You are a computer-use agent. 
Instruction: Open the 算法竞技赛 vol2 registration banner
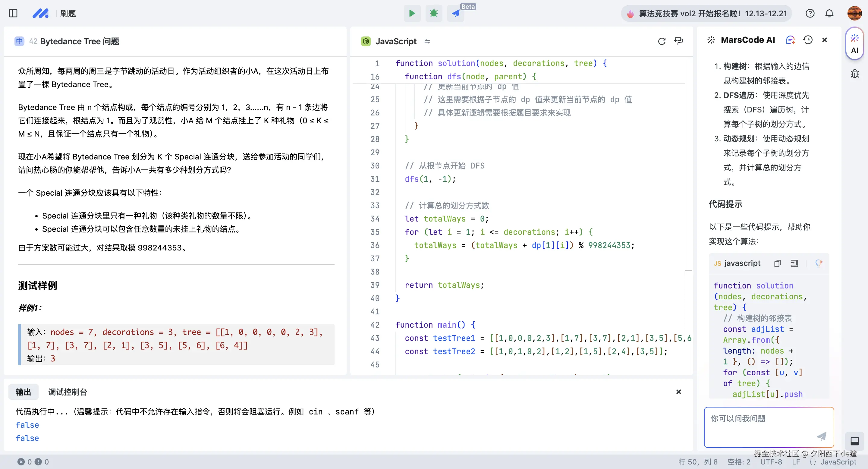(706, 13)
